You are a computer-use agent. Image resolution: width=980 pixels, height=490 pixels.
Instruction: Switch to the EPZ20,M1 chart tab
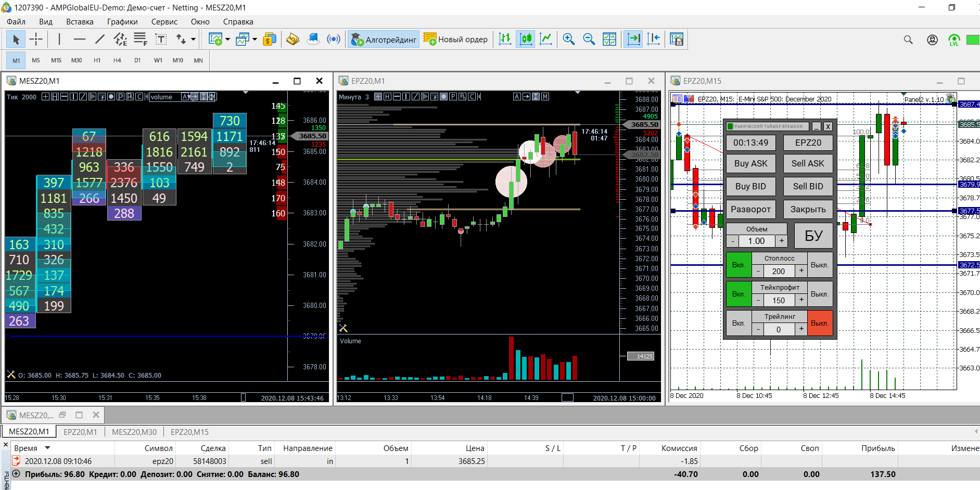click(80, 432)
